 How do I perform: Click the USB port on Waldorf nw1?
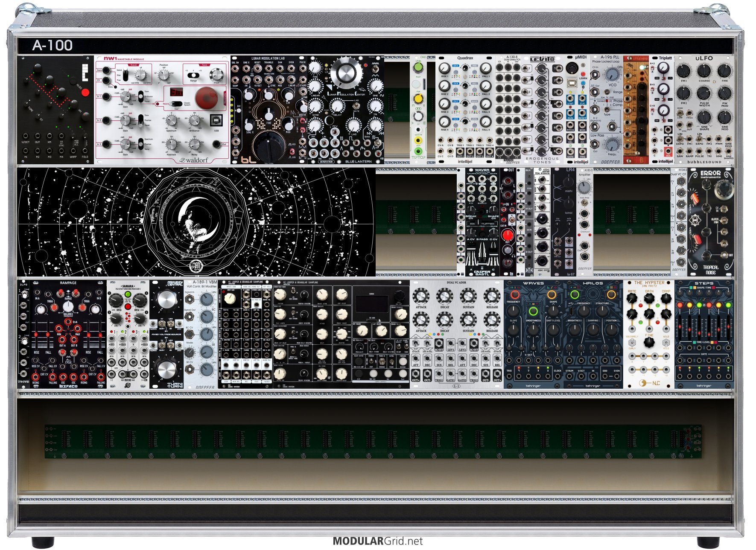point(216,121)
